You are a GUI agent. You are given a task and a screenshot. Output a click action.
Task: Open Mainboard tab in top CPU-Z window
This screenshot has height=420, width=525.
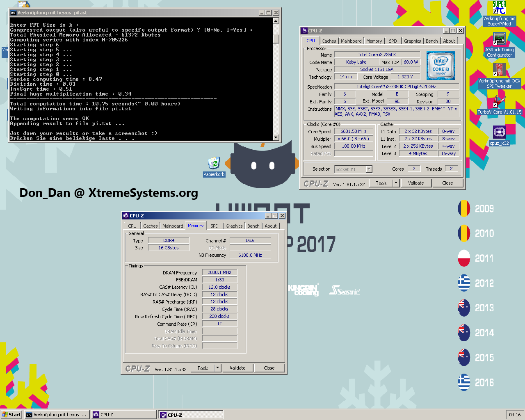point(351,41)
